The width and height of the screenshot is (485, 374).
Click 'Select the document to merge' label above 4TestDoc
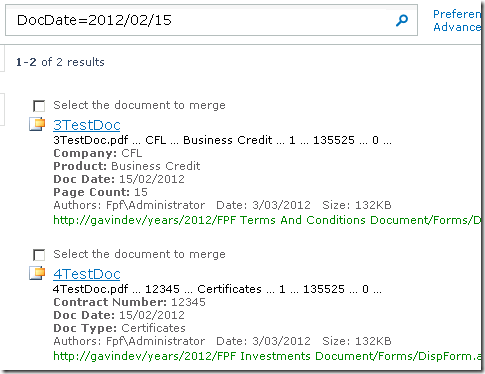click(x=139, y=254)
